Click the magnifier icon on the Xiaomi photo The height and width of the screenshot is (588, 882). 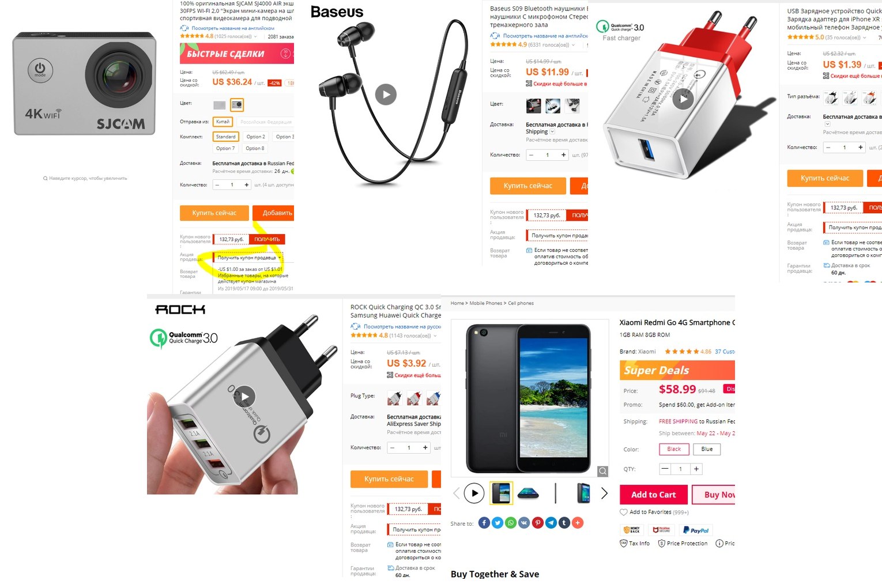point(603,471)
